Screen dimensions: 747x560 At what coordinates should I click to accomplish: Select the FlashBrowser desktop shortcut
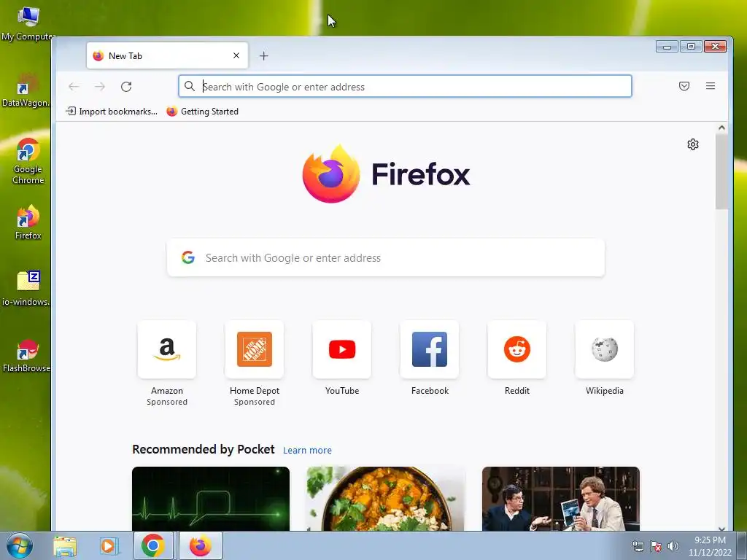click(x=26, y=356)
